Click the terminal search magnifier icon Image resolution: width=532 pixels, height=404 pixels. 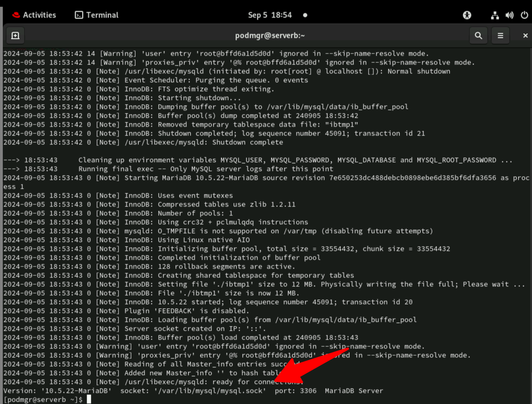[x=478, y=36]
